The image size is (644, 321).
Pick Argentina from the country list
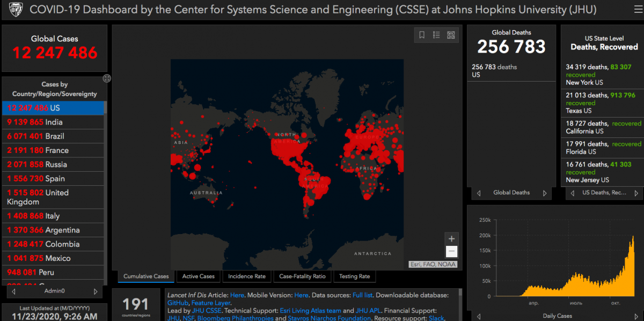(53, 230)
